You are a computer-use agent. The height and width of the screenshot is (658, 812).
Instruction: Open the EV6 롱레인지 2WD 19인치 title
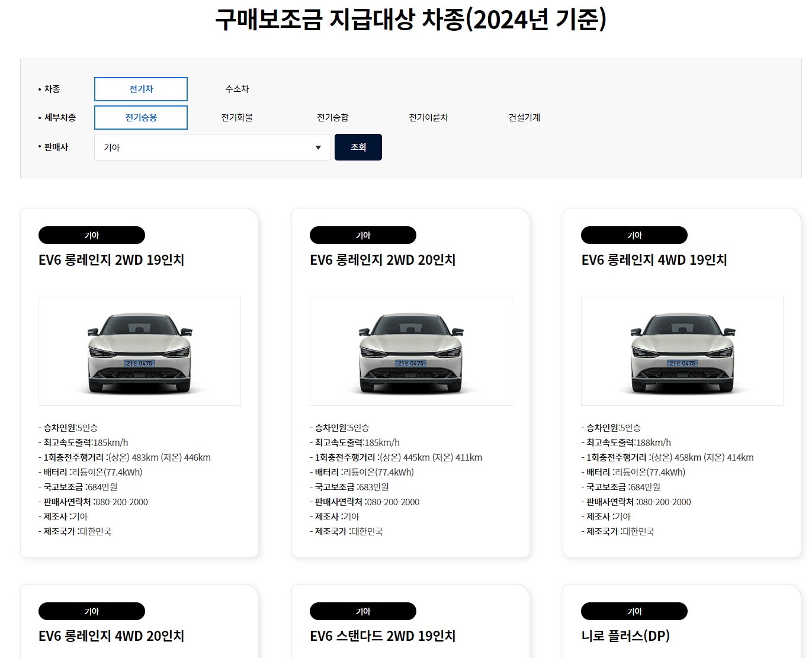[x=111, y=260]
